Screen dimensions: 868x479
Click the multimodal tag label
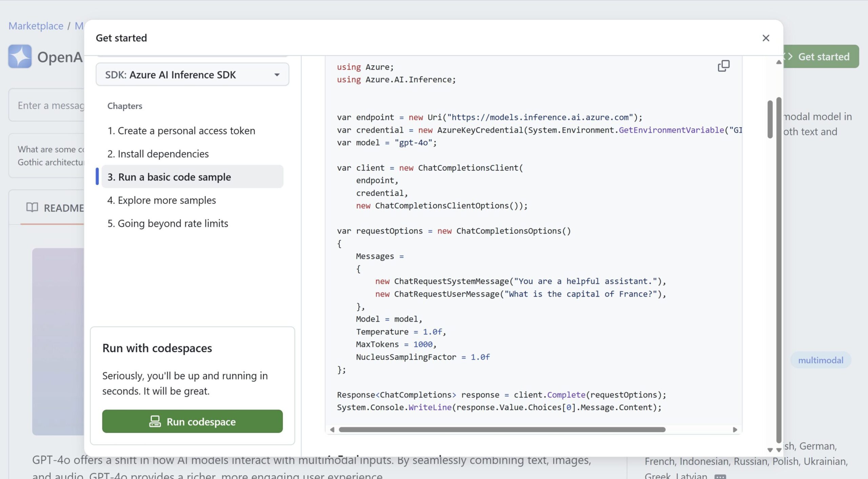coord(820,360)
